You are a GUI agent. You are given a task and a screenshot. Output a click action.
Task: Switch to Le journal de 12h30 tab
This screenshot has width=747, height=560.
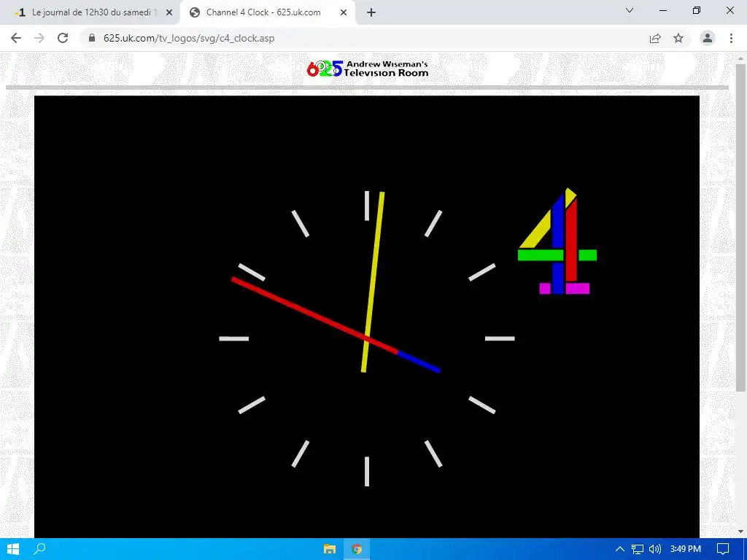tap(90, 12)
